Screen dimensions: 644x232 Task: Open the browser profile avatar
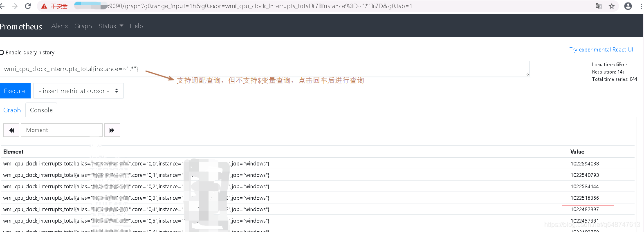(x=628, y=6)
